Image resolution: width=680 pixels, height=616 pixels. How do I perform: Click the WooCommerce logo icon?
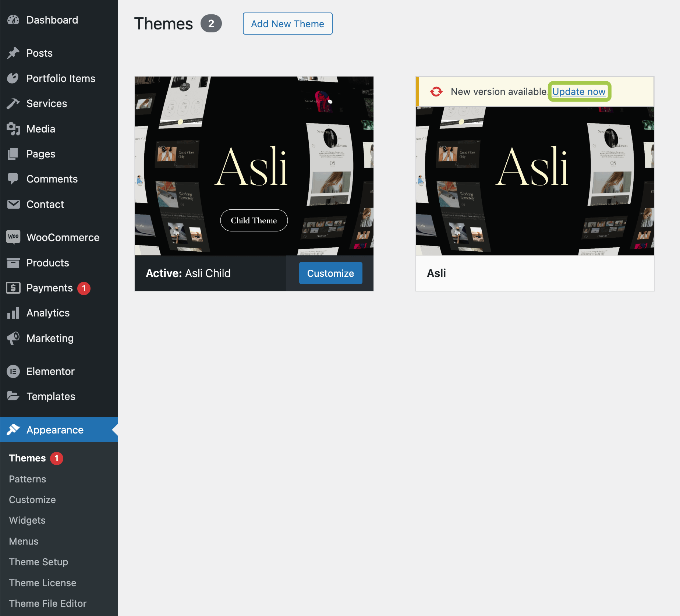tap(13, 237)
